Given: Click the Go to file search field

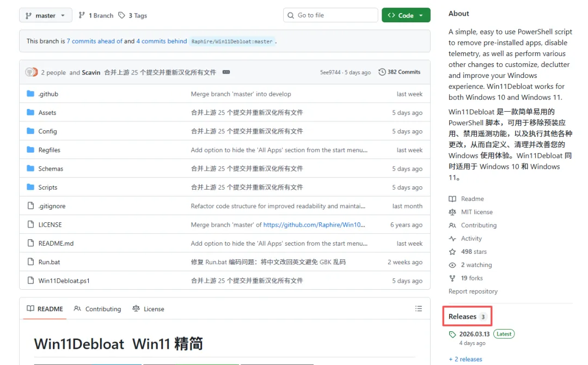Looking at the screenshot, I should [330, 15].
